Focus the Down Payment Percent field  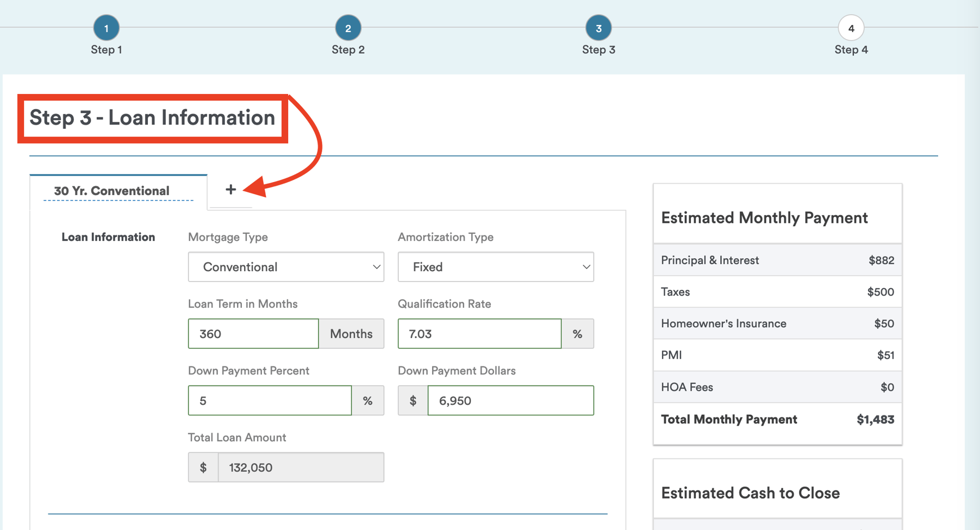coord(270,401)
